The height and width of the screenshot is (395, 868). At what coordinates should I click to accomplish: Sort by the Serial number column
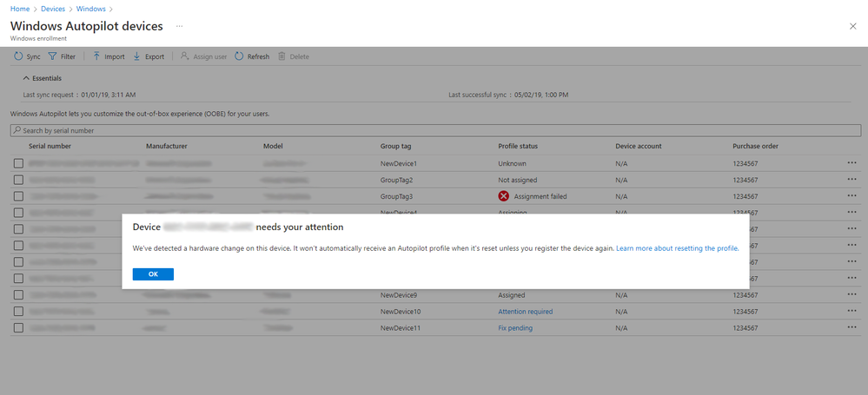(50, 146)
